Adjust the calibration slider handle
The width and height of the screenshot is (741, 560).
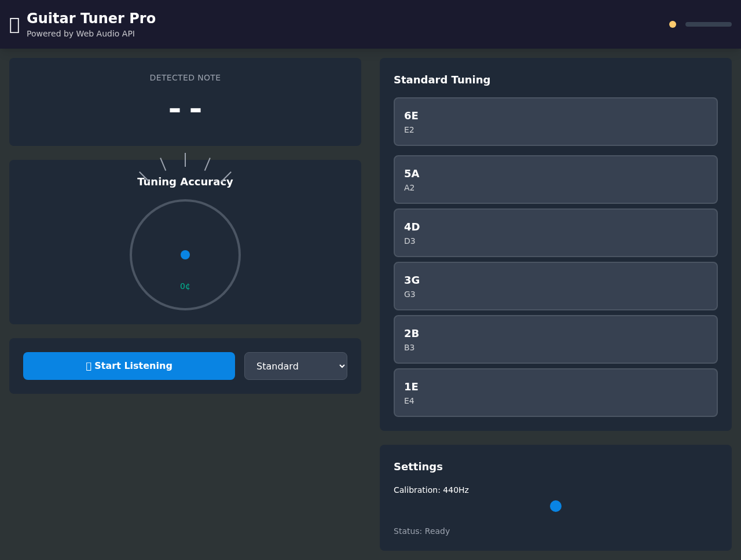pos(556,506)
